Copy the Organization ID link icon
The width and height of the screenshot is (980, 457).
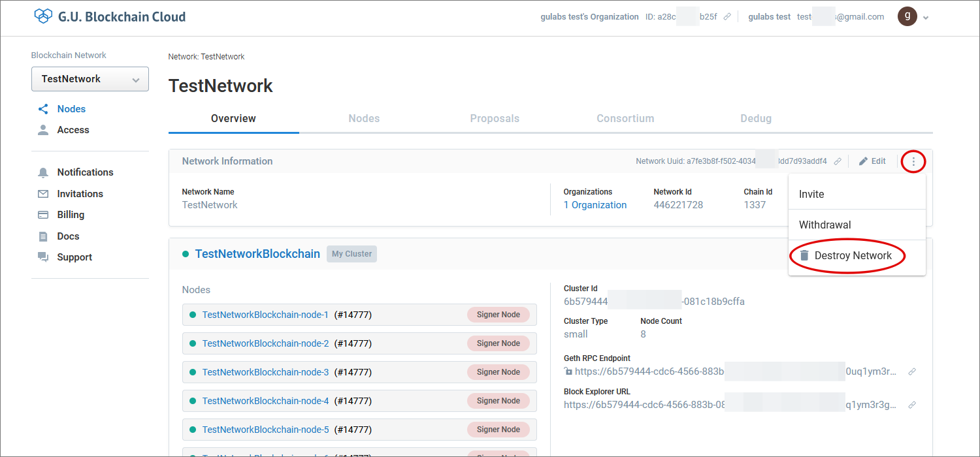727,17
